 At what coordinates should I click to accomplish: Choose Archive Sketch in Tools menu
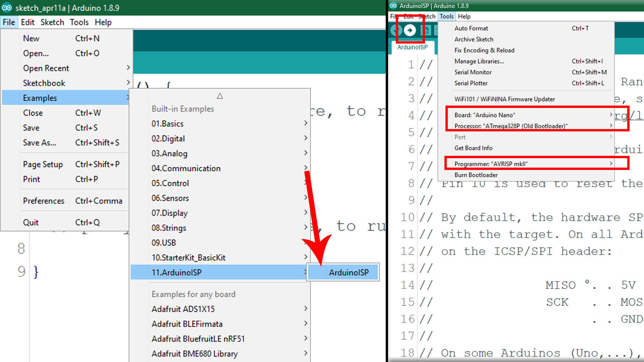526,39
